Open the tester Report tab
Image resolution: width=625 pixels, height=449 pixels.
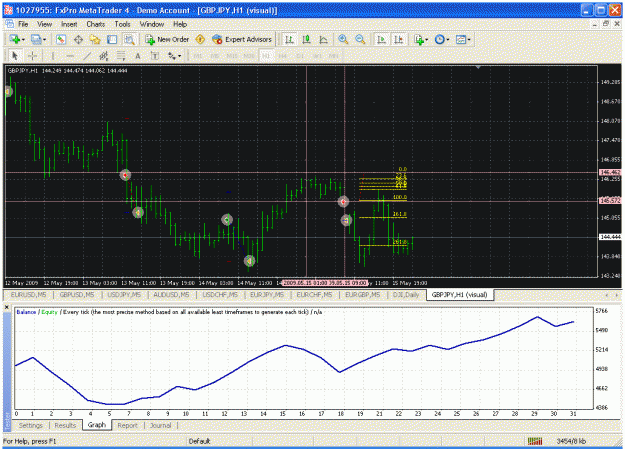click(127, 425)
